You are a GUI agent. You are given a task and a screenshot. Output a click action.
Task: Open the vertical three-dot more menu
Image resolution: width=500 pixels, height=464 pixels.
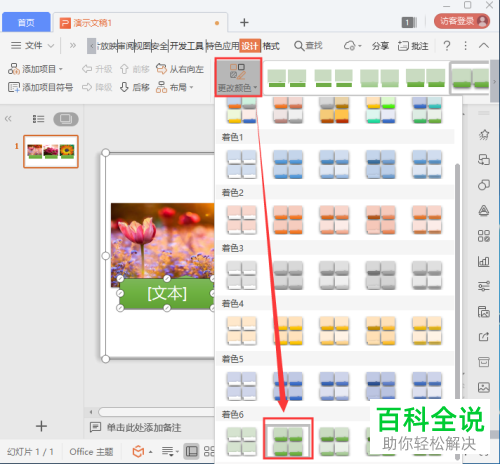click(x=466, y=46)
